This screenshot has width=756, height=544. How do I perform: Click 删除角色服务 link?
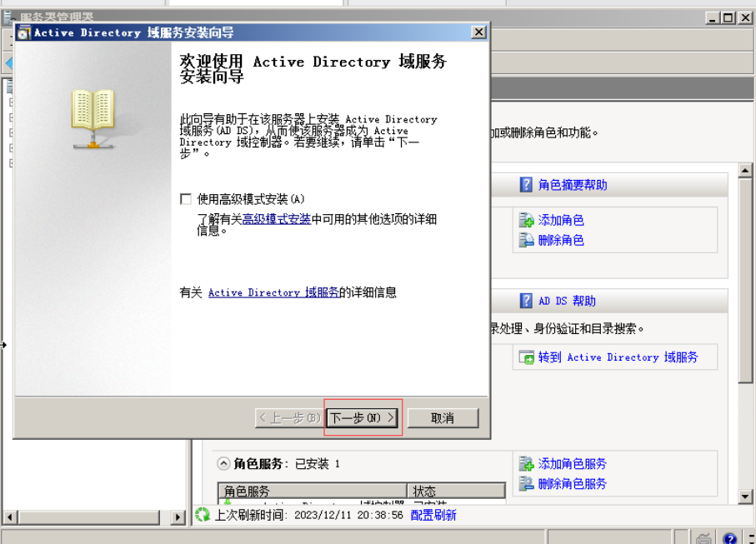pyautogui.click(x=573, y=484)
